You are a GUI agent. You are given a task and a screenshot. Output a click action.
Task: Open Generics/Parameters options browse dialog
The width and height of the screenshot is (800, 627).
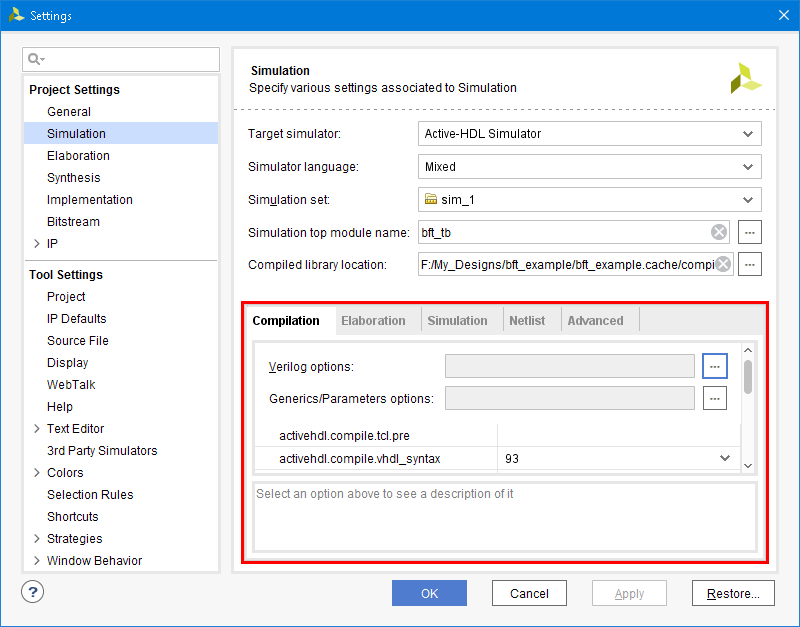pos(714,399)
